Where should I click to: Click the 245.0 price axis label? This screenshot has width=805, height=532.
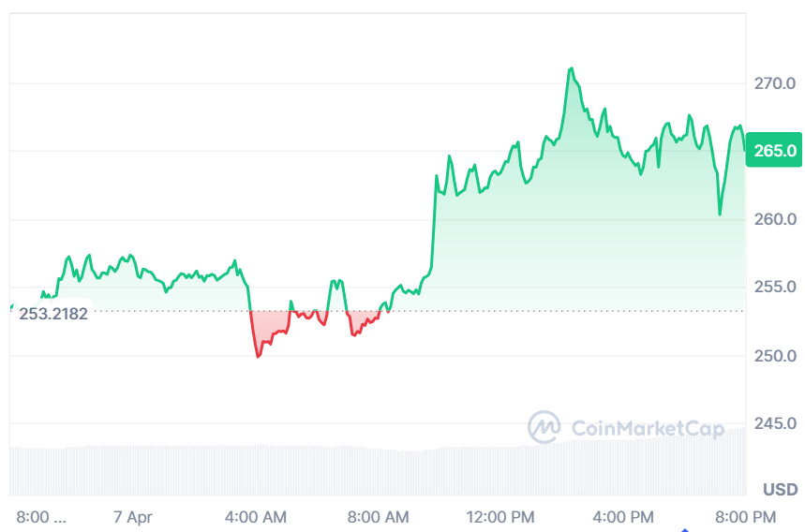click(x=775, y=423)
